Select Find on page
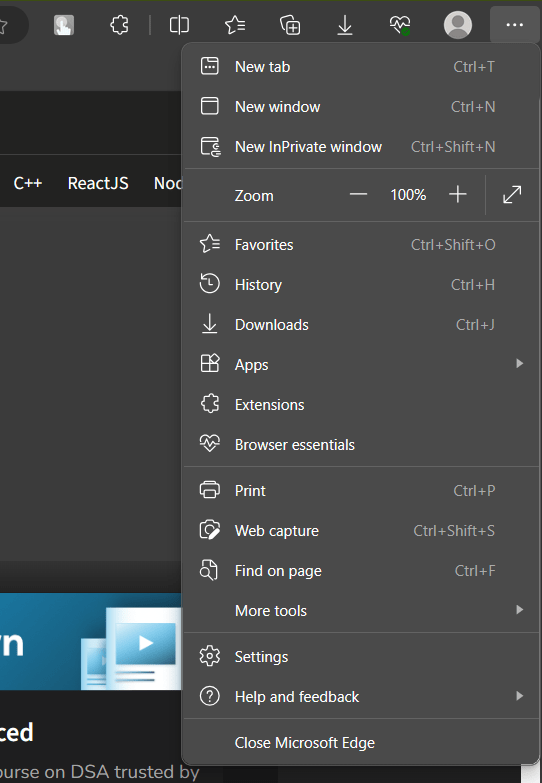This screenshot has width=542, height=783. (361, 570)
